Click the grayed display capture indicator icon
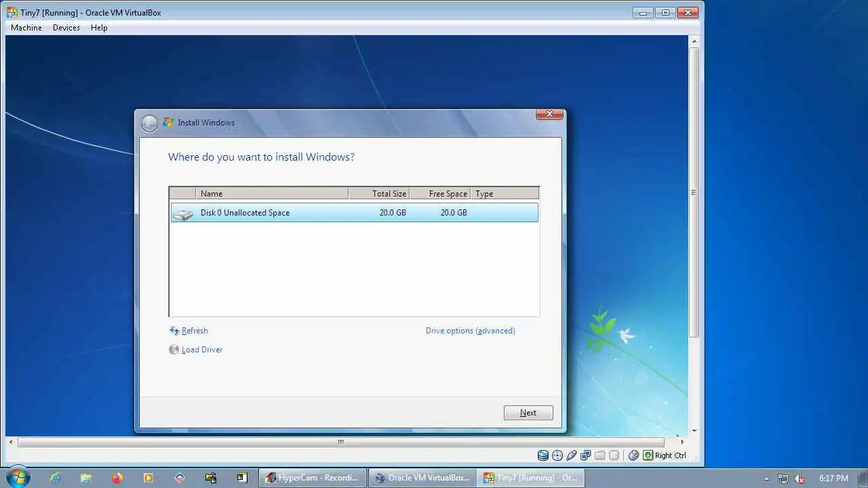 (x=614, y=455)
